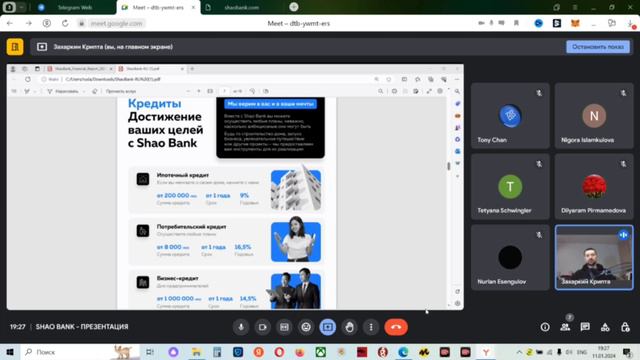Expand hidden system tray icons

click(x=519, y=352)
